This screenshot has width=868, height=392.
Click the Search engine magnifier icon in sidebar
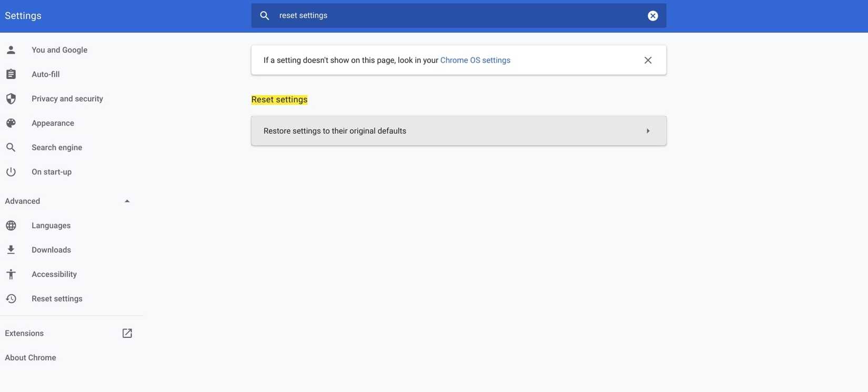pos(11,148)
